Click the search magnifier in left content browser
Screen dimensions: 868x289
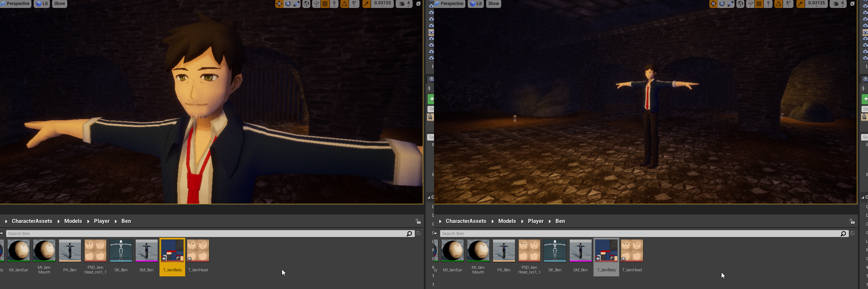point(409,234)
